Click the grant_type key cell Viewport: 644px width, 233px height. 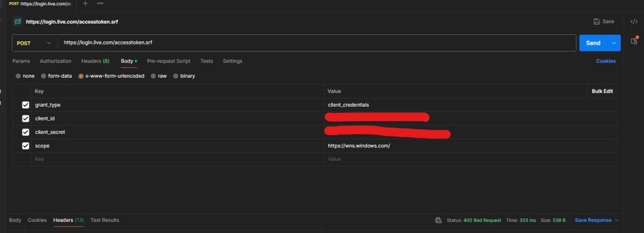click(178, 105)
